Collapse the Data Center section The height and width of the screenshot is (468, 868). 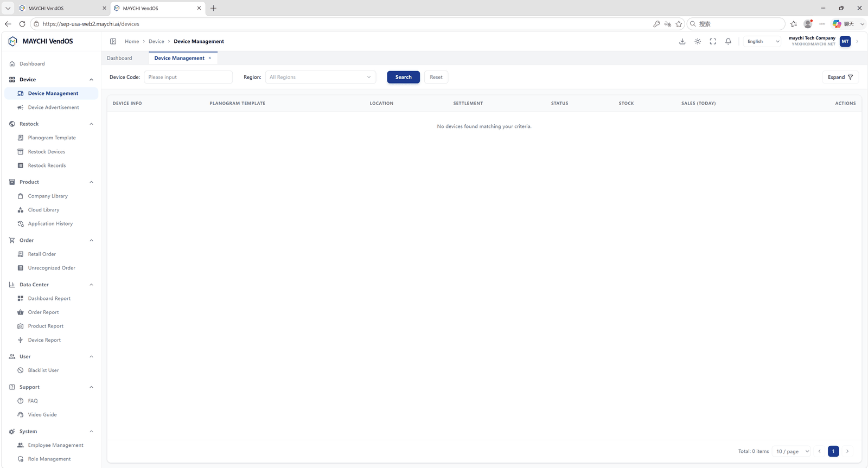tap(51, 285)
